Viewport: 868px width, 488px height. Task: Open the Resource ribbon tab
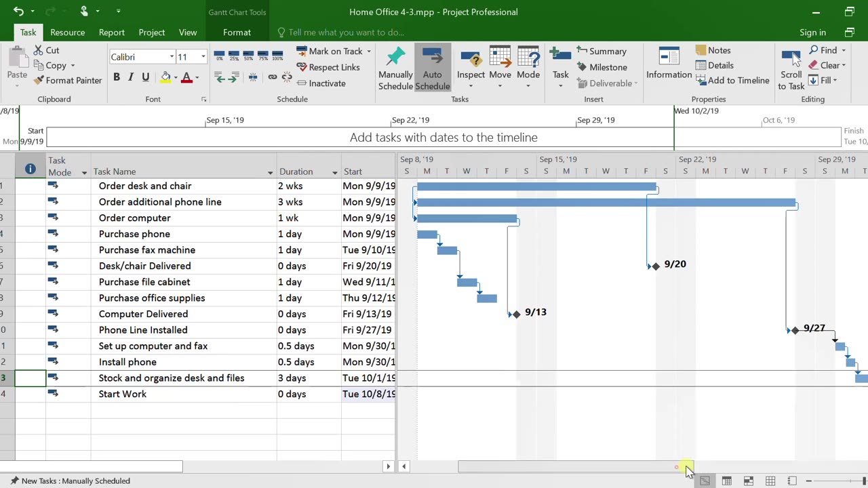[x=67, y=32]
